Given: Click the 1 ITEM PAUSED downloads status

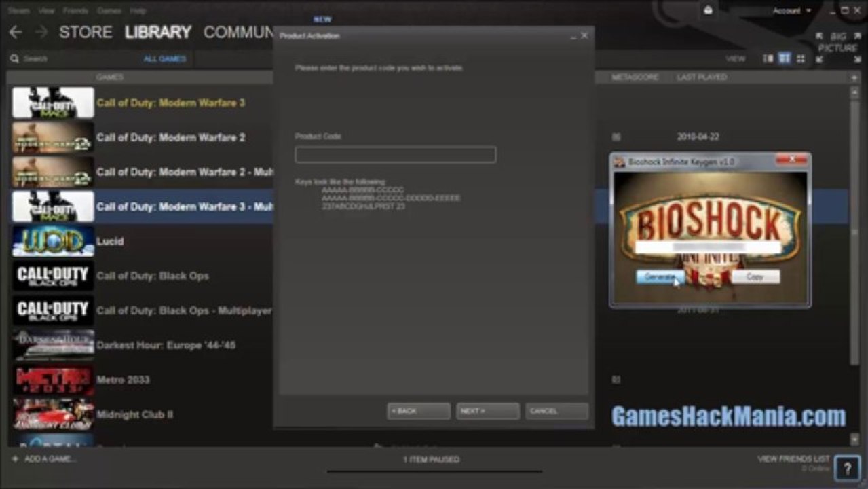Looking at the screenshot, I should click(x=432, y=460).
